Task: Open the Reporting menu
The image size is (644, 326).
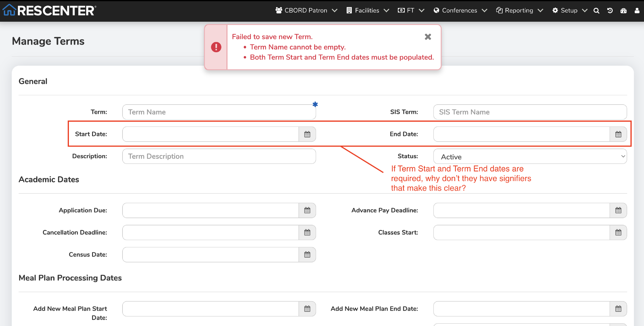Action: click(519, 11)
